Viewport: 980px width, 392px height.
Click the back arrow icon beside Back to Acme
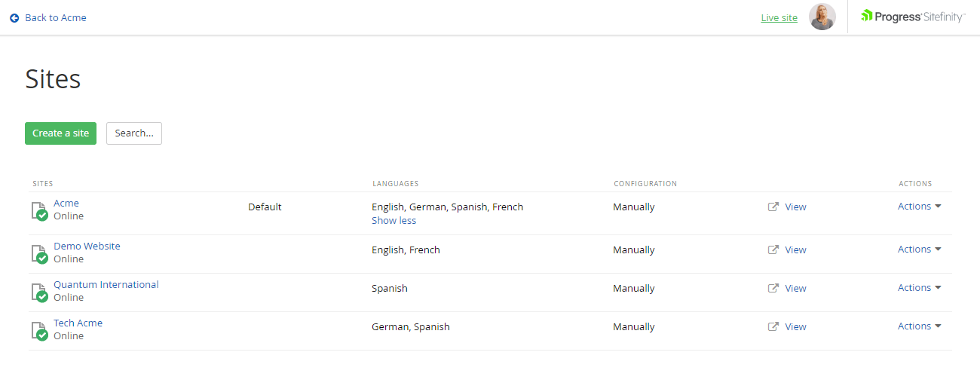[14, 17]
